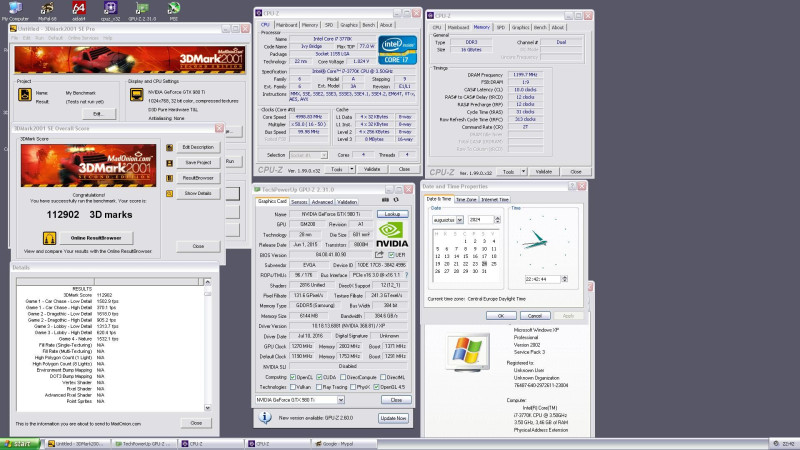Switch to the Internet Time tab
The image size is (800, 450).
(x=495, y=199)
